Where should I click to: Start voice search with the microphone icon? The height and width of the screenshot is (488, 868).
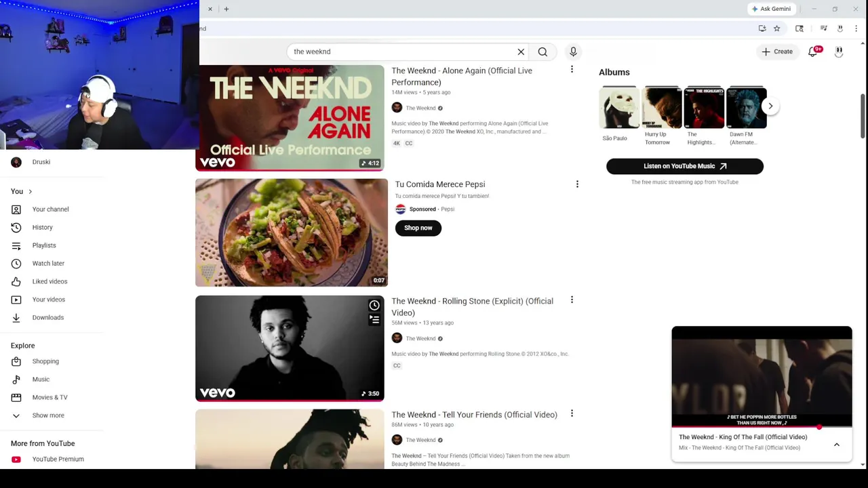(x=573, y=52)
